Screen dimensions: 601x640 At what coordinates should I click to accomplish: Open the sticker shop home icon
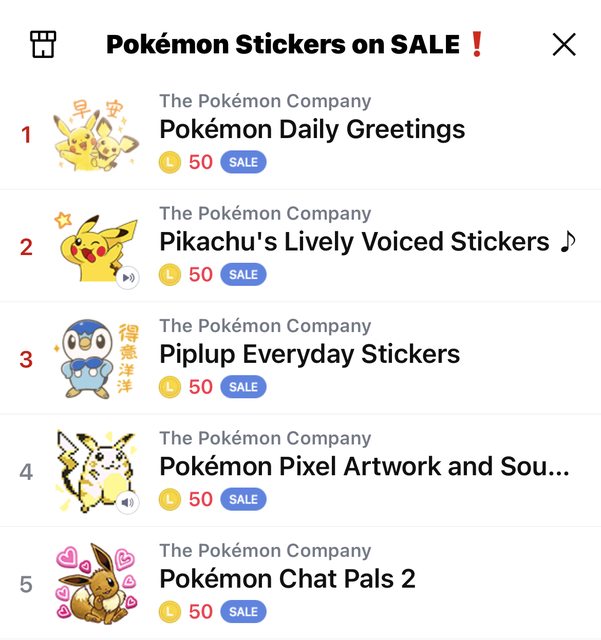pyautogui.click(x=43, y=44)
